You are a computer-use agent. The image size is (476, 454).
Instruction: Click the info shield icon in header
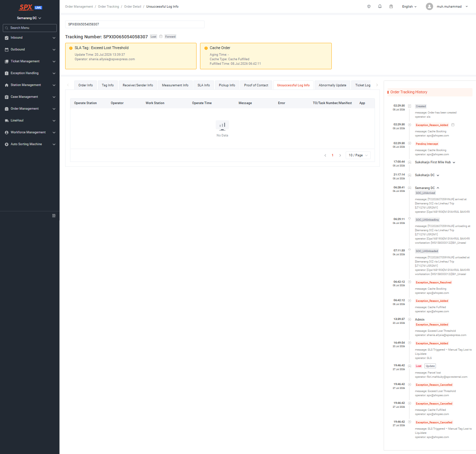(x=369, y=6)
